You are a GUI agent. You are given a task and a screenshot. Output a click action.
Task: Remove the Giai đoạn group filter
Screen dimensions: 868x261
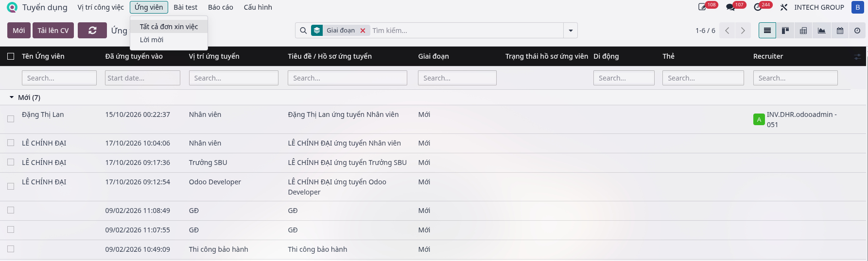coord(363,31)
